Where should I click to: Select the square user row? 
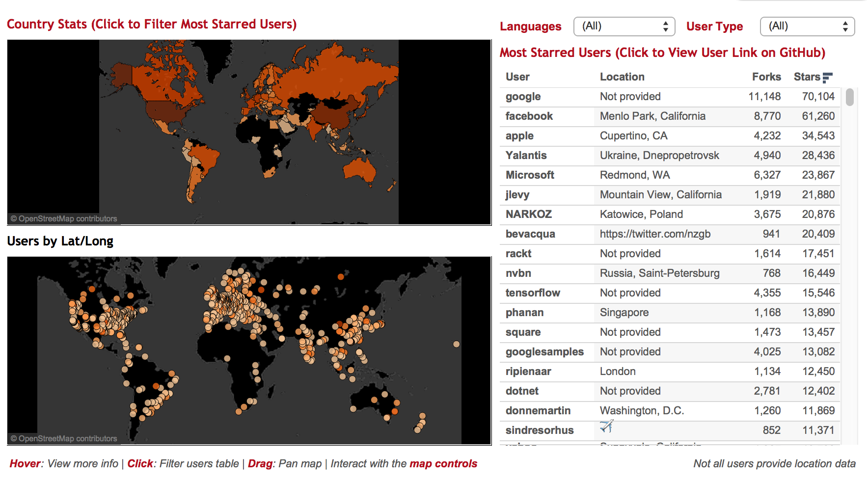click(670, 332)
